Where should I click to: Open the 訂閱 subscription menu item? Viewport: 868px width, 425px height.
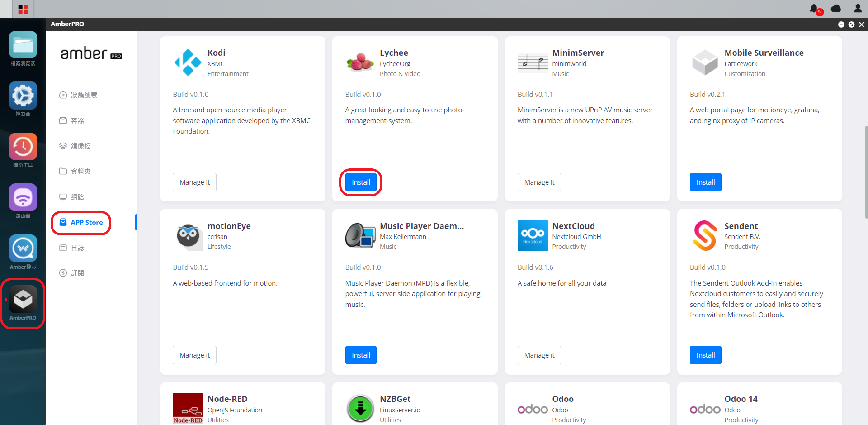click(x=72, y=273)
